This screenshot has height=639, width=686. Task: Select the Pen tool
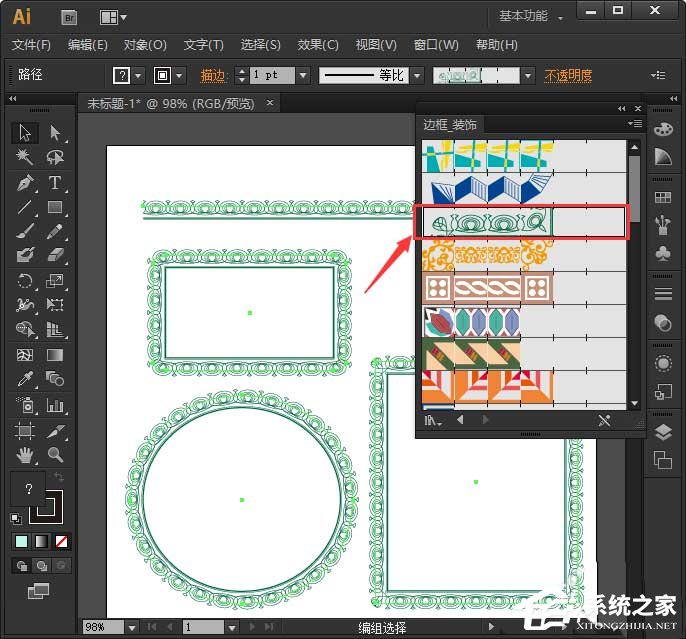(25, 182)
